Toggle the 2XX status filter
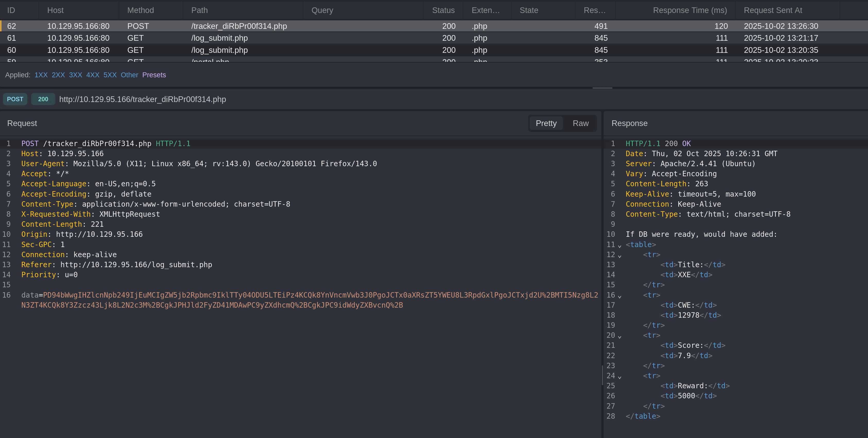The image size is (868, 438). [58, 75]
